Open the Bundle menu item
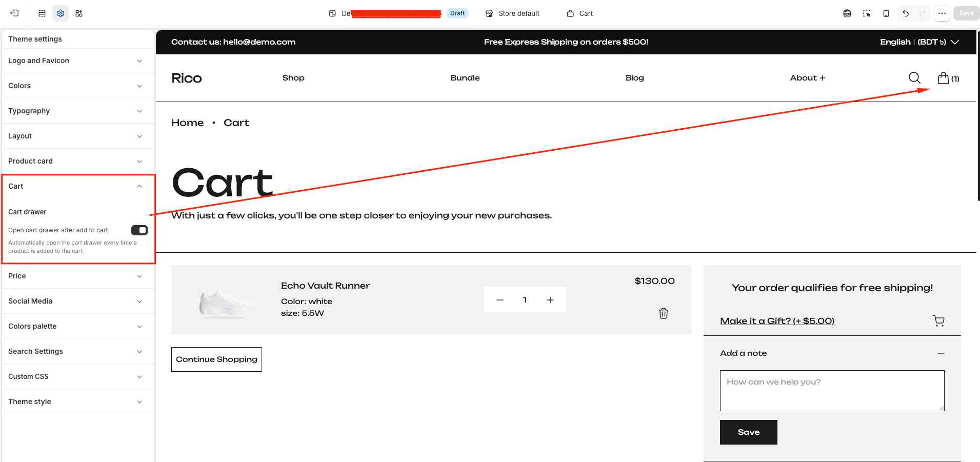Image resolution: width=980 pixels, height=462 pixels. (465, 78)
